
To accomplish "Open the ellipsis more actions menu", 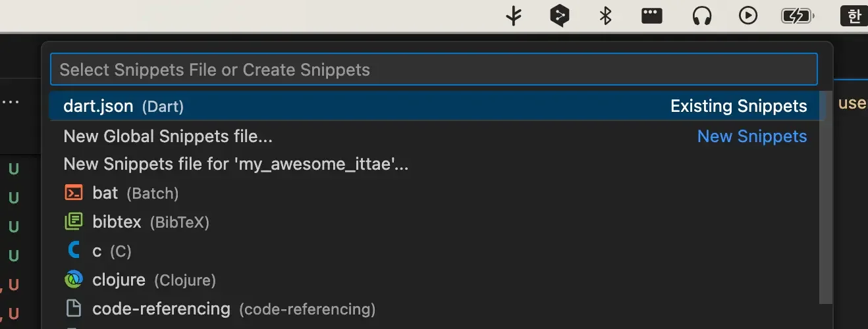I will [11, 103].
